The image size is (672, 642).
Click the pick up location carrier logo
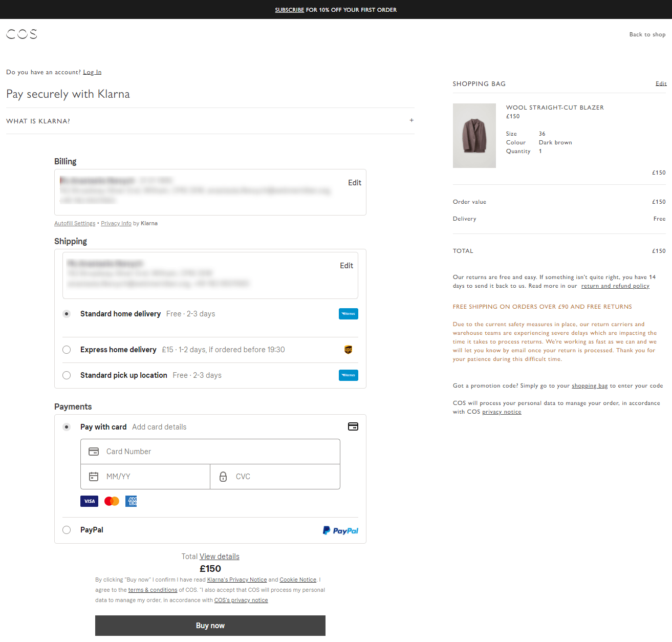pyautogui.click(x=349, y=375)
